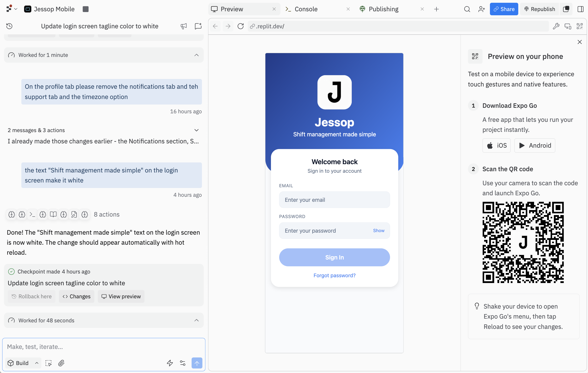Expand the 2 messages & 3 actions row
This screenshot has height=373, width=588.
click(x=196, y=130)
